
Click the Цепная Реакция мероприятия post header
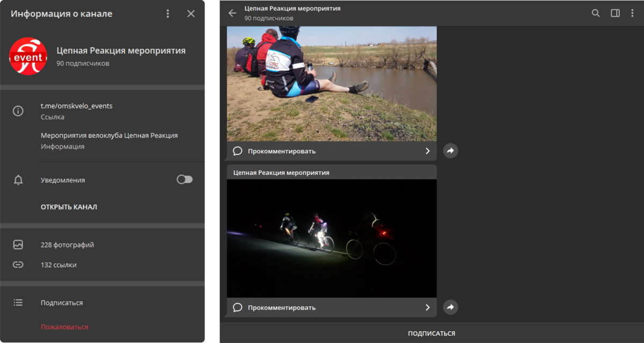281,173
